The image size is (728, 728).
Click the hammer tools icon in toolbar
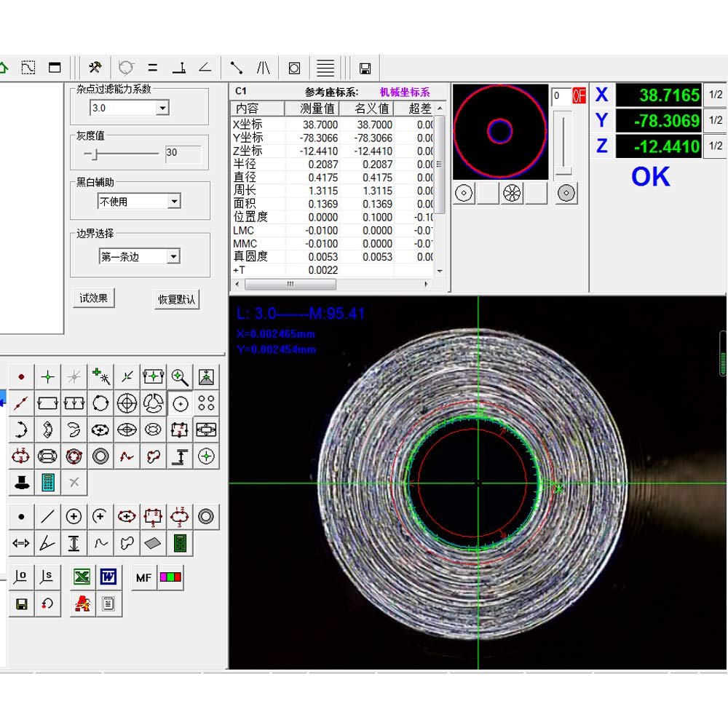[x=95, y=68]
